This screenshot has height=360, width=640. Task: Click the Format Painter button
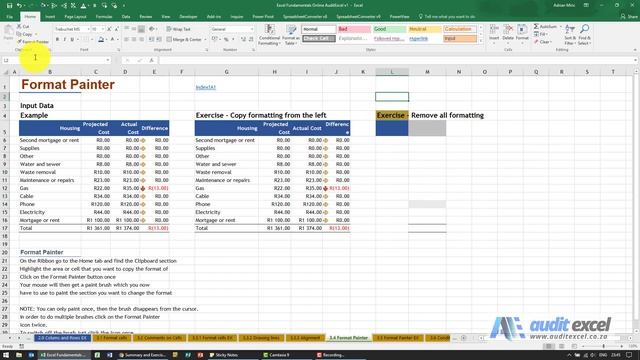tap(33, 42)
